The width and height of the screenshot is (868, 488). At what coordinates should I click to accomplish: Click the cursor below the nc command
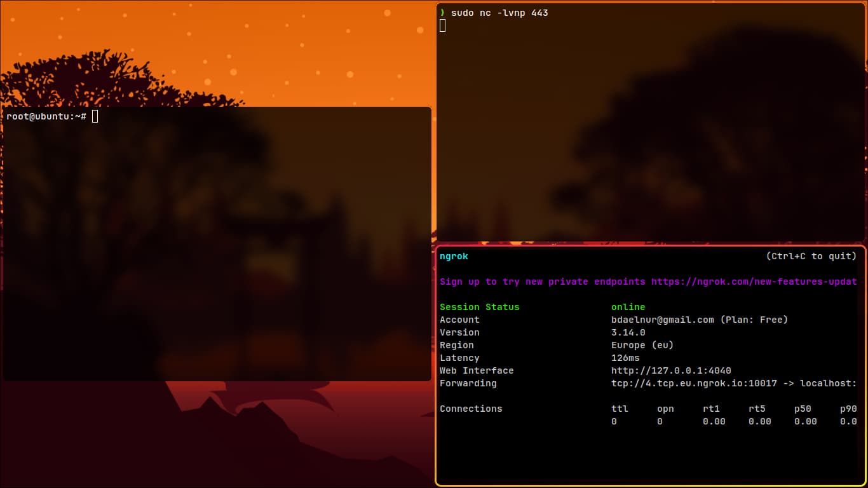(x=443, y=25)
